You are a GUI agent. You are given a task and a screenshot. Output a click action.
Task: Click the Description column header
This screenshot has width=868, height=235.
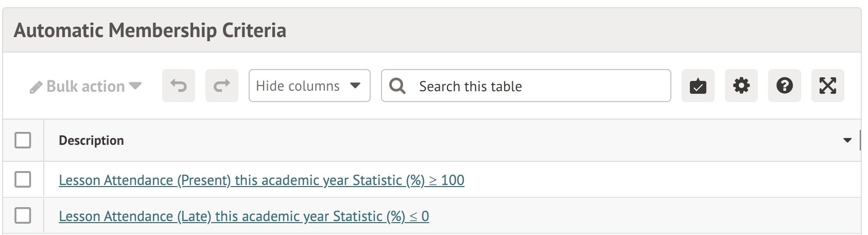pos(92,141)
